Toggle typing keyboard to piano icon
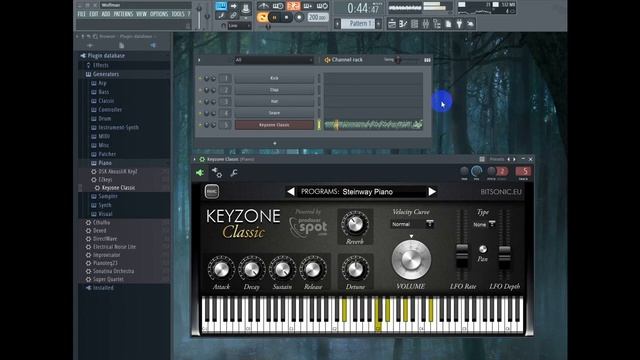This screenshot has height=360, width=640. (221, 6)
